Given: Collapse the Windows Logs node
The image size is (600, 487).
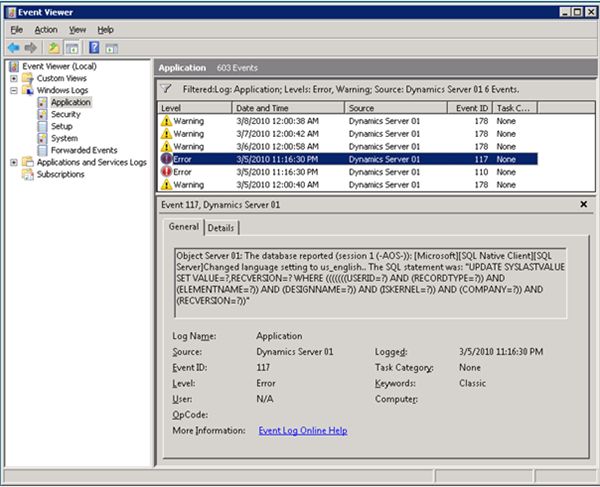Looking at the screenshot, I should click(14, 91).
